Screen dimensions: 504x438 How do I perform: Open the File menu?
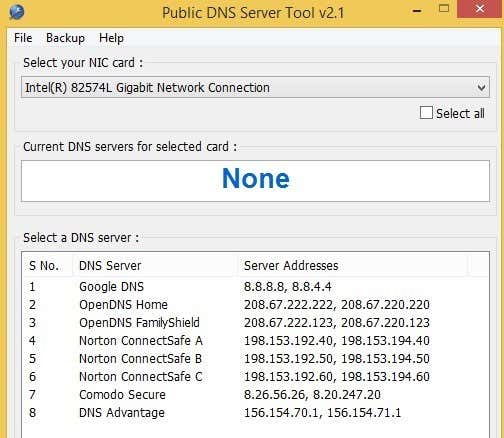[x=23, y=38]
